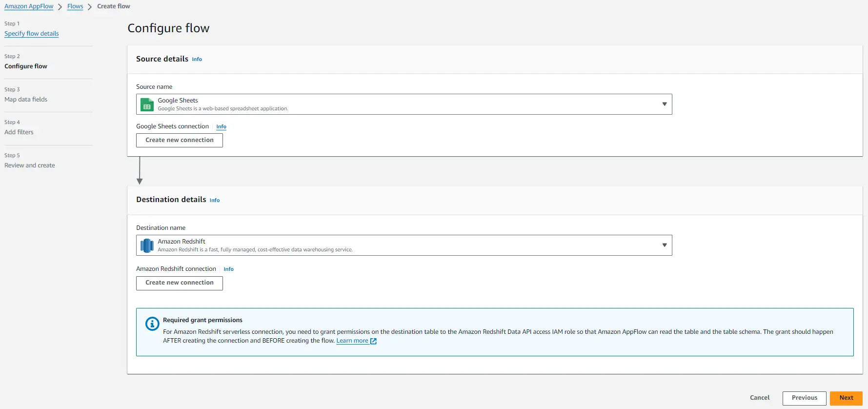868x409 pixels.
Task: Click 'Required grant permissions' heading text
Action: tap(202, 320)
